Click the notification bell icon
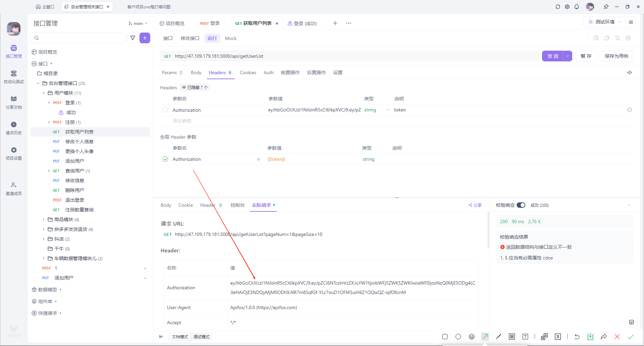The image size is (644, 346). click(577, 7)
